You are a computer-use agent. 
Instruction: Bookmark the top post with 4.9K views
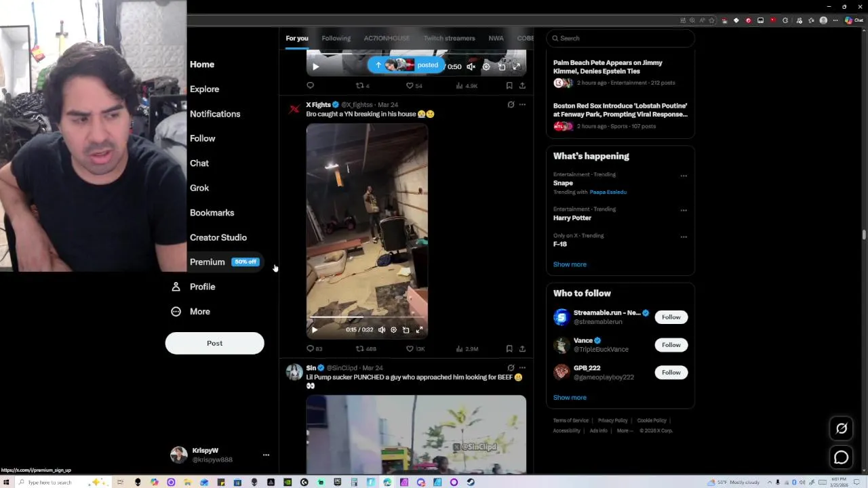point(509,85)
